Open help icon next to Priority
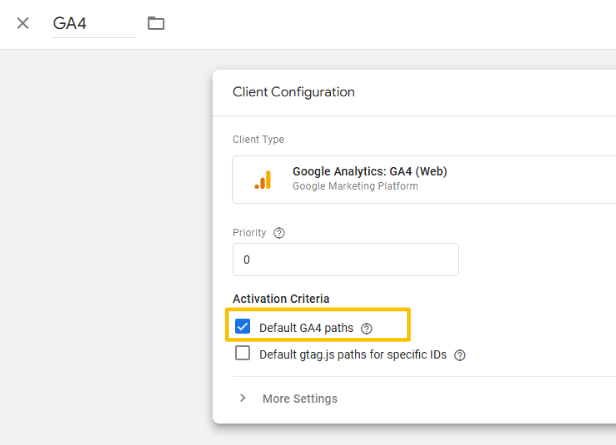Screen dimensions: 616x445 pos(279,233)
